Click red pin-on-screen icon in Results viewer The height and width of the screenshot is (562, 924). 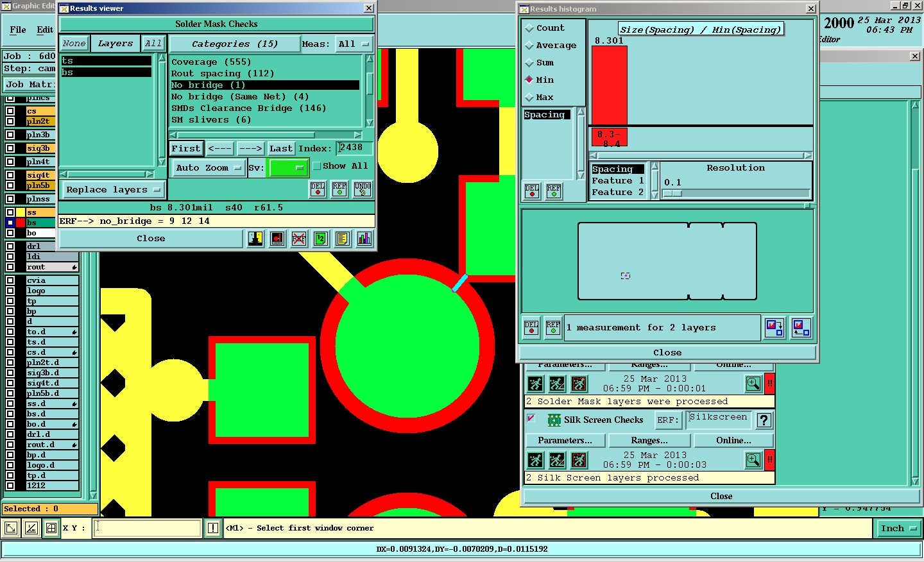(x=277, y=239)
